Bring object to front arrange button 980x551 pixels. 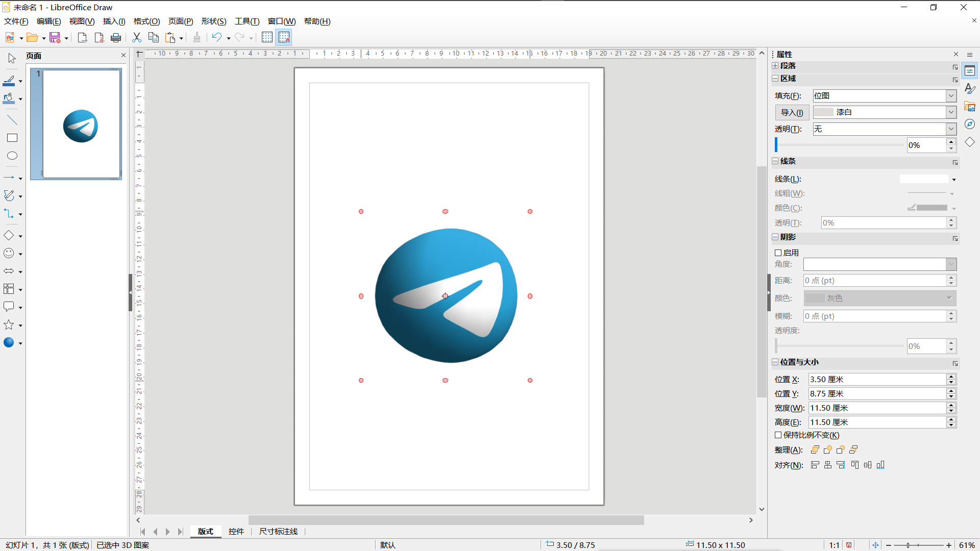[x=815, y=449]
